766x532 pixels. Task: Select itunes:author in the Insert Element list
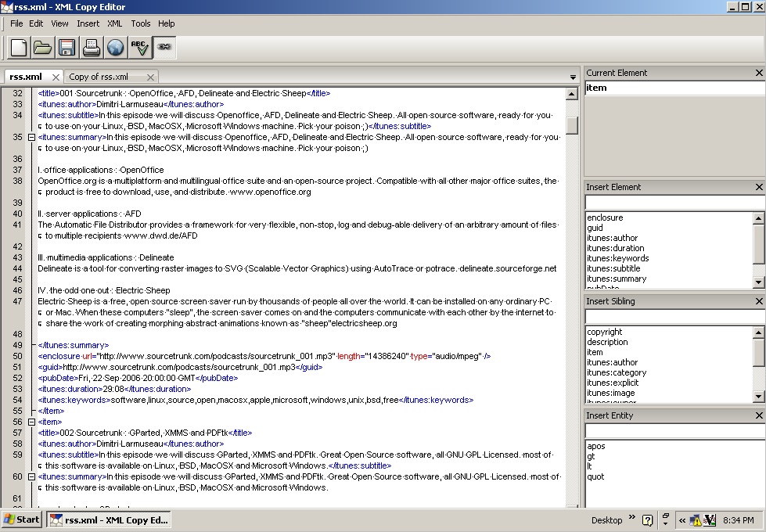[x=612, y=239]
